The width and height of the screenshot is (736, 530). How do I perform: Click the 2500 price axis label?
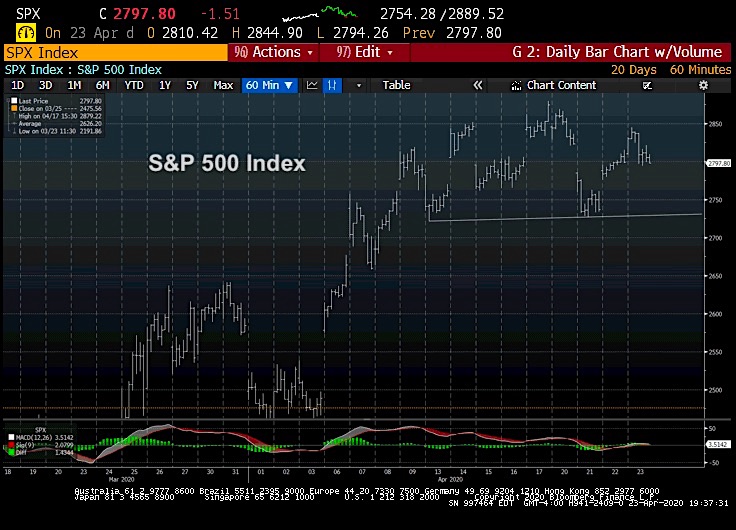coord(715,390)
